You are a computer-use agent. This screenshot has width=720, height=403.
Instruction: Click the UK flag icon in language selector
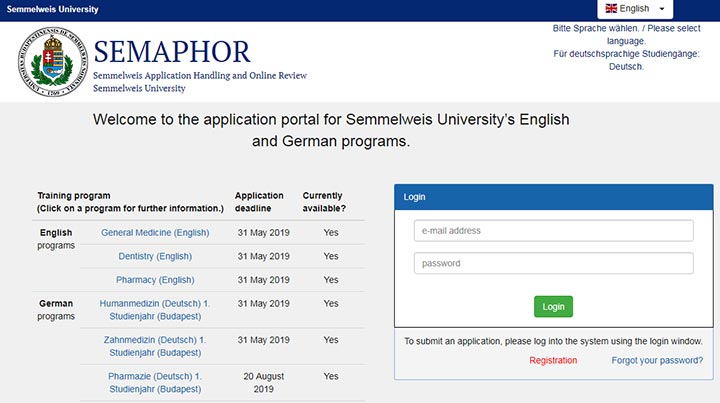(x=611, y=8)
